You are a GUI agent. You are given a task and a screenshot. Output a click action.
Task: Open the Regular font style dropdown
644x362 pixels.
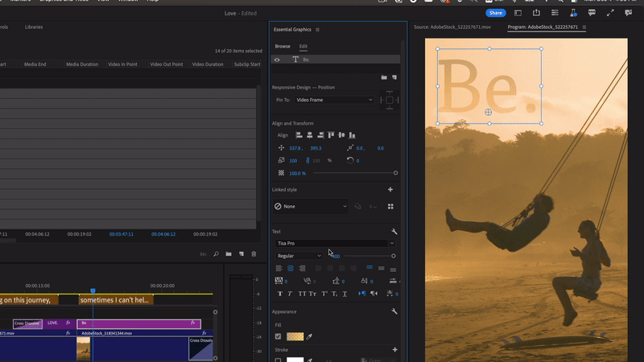(x=299, y=256)
